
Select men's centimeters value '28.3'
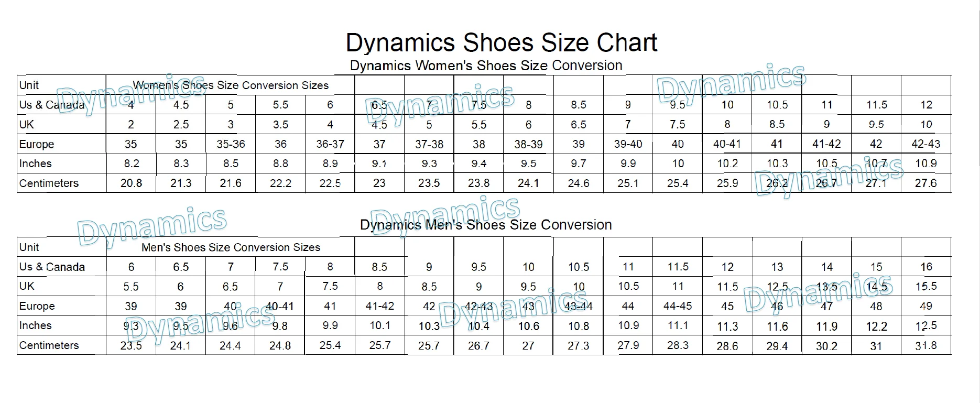tap(678, 346)
